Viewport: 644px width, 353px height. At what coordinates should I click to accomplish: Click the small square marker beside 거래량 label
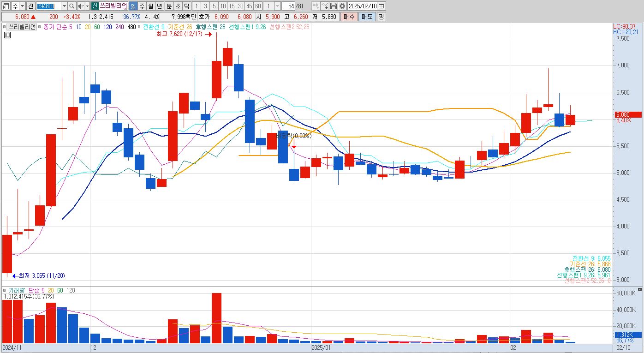click(x=5, y=291)
